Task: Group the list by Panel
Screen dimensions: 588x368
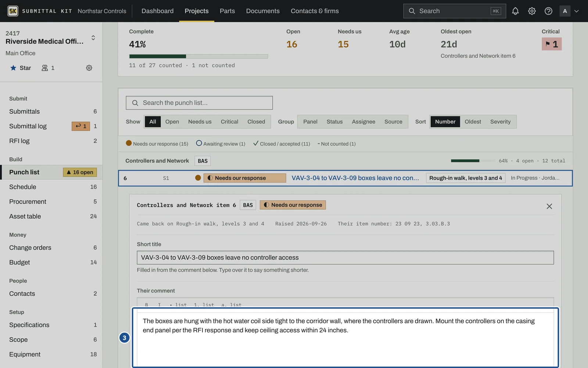Action: click(x=310, y=122)
